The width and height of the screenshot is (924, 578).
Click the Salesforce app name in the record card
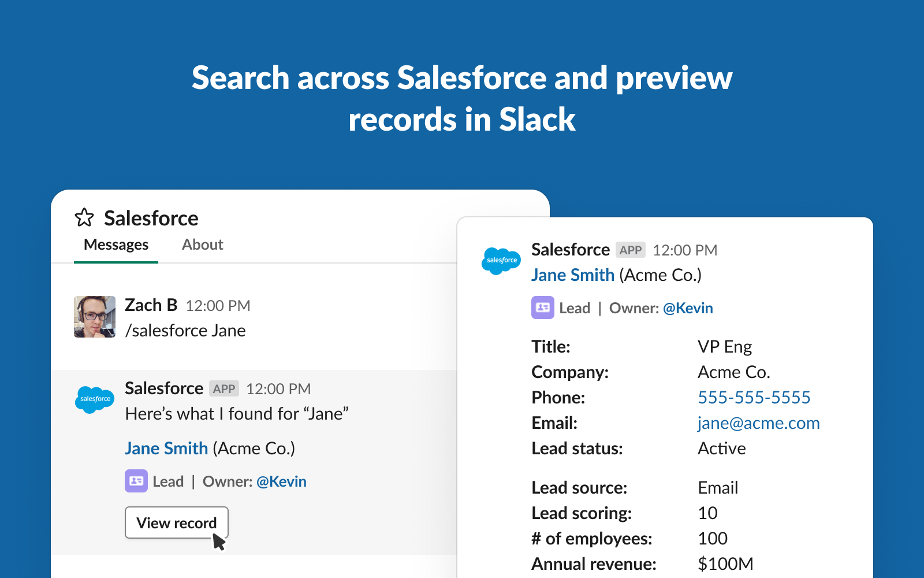pyautogui.click(x=571, y=250)
